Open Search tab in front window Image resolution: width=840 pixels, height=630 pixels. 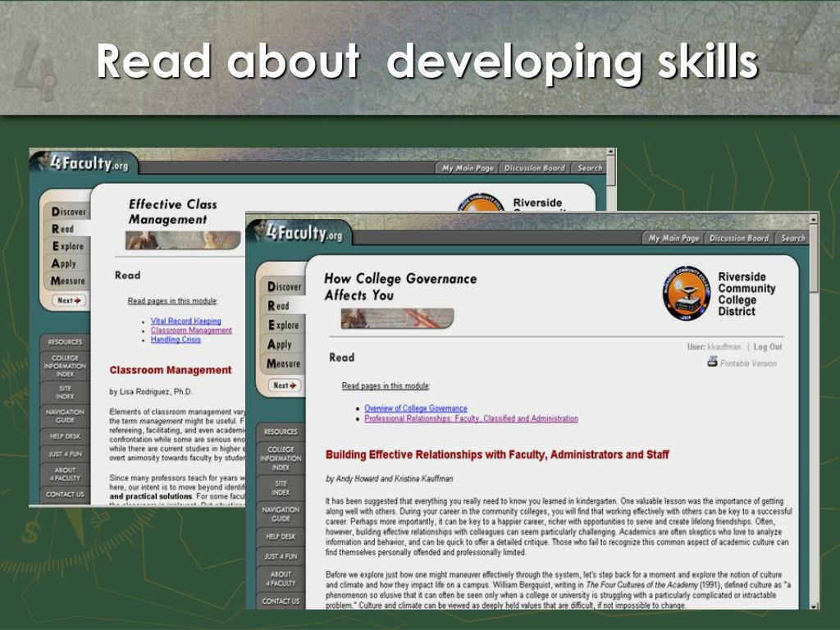pyautogui.click(x=793, y=239)
